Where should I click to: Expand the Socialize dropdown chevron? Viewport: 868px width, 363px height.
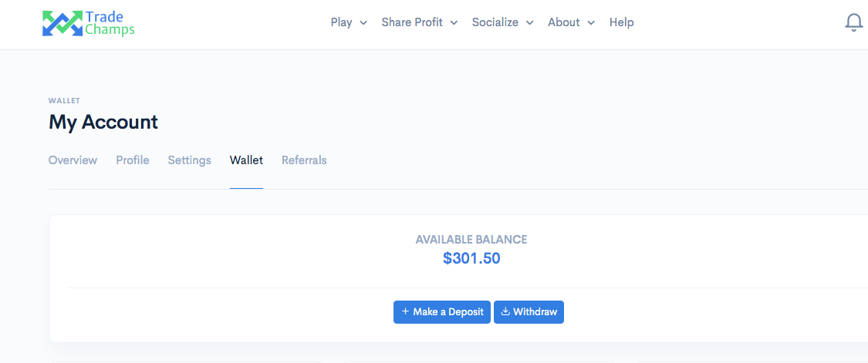coord(530,22)
